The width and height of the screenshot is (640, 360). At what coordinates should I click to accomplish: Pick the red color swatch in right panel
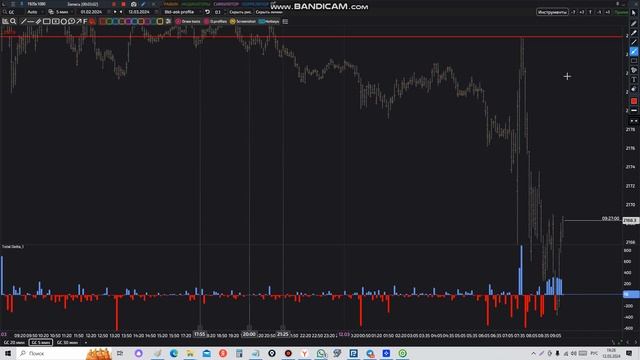point(633,101)
